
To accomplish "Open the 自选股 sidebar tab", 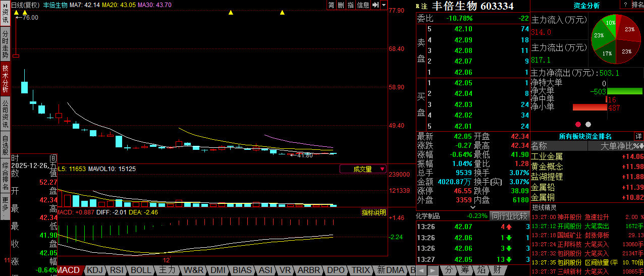I will pos(5,145).
